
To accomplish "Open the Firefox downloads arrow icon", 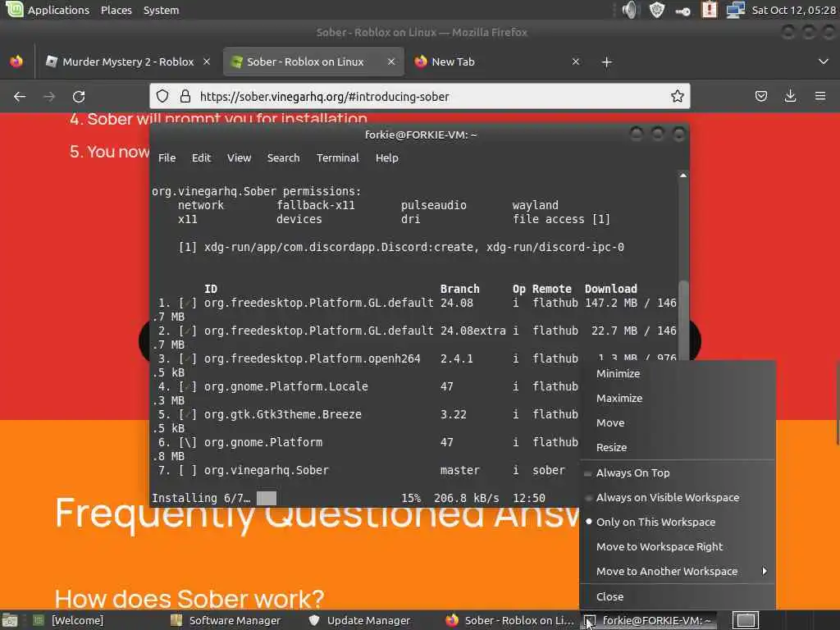I will pos(790,97).
